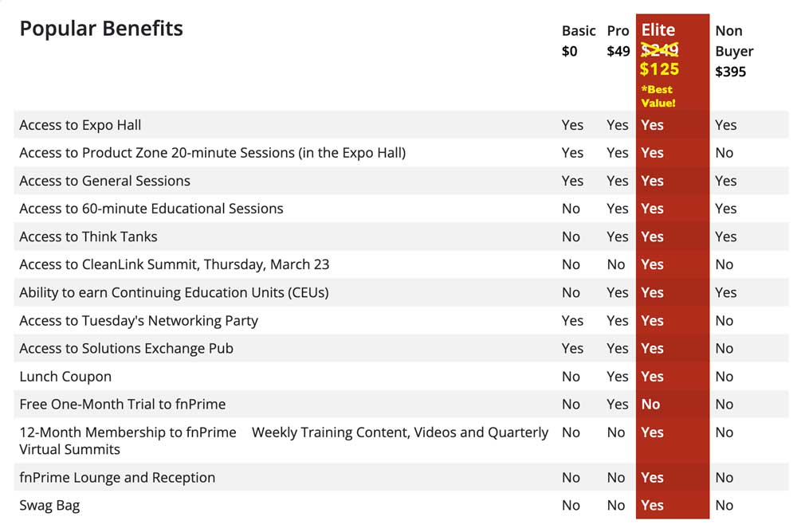Click the Best Value label

658,96
